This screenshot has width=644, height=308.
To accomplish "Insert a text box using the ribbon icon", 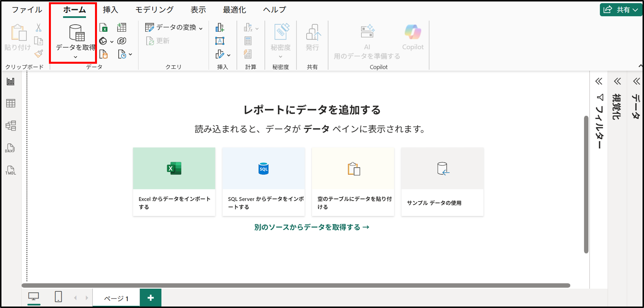I will pos(220,41).
